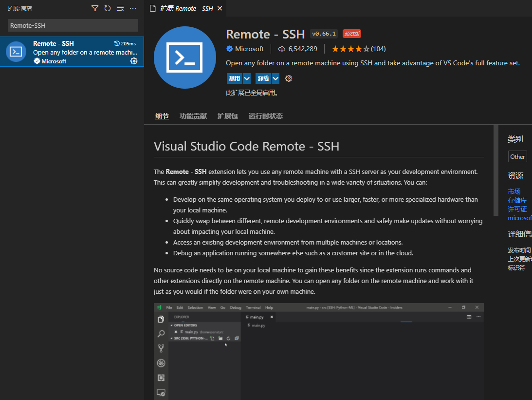532x400 pixels.
Task: Open the 存储库 repository link
Action: pos(517,200)
